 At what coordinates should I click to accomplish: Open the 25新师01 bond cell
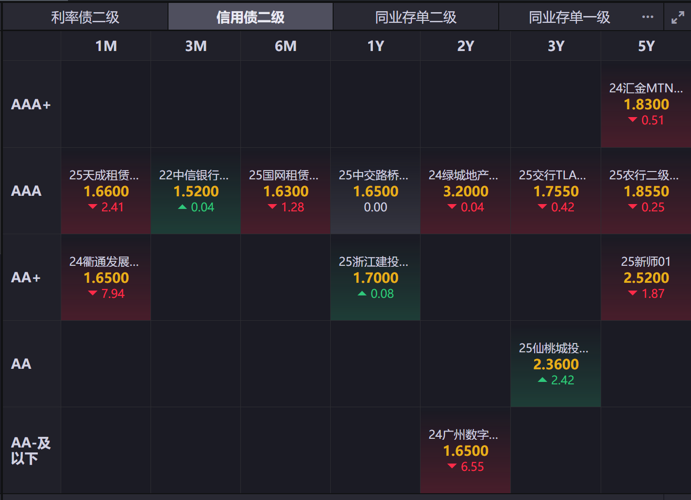point(646,278)
